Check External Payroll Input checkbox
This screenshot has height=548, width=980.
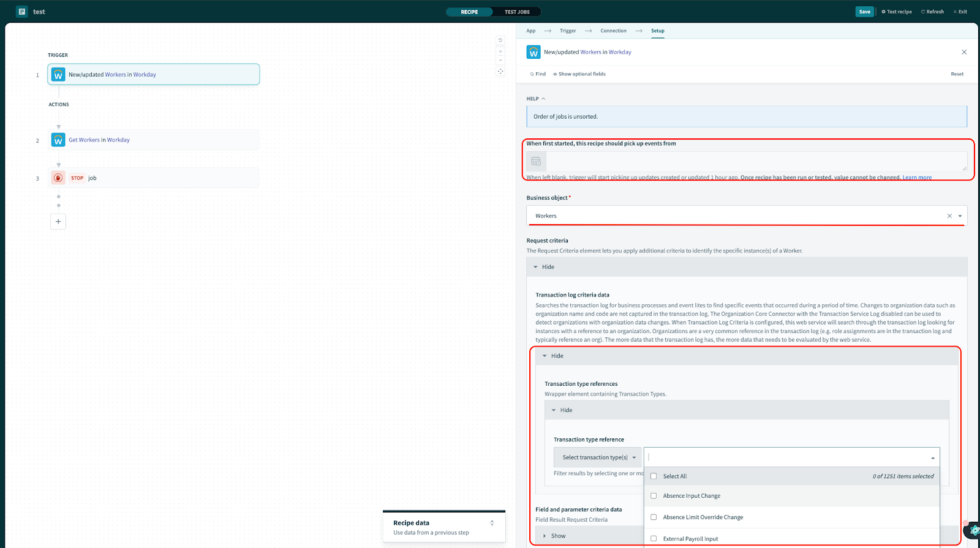tap(654, 539)
